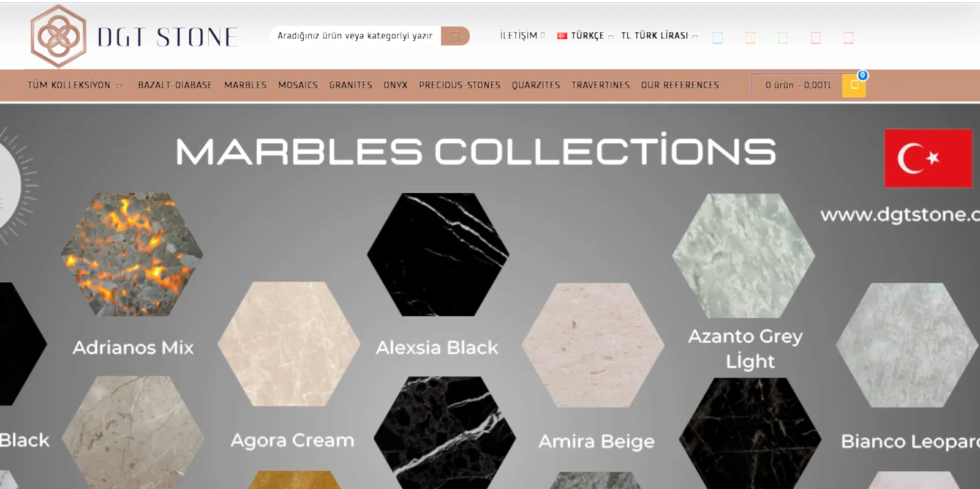Click the blue square social icon

click(x=718, y=38)
